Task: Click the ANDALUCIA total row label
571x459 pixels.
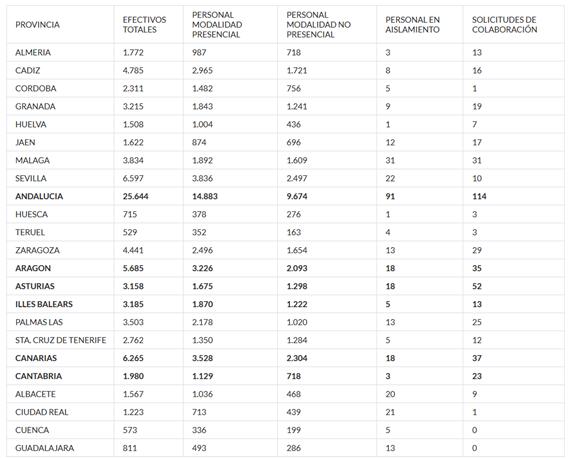Action: pyautogui.click(x=39, y=196)
